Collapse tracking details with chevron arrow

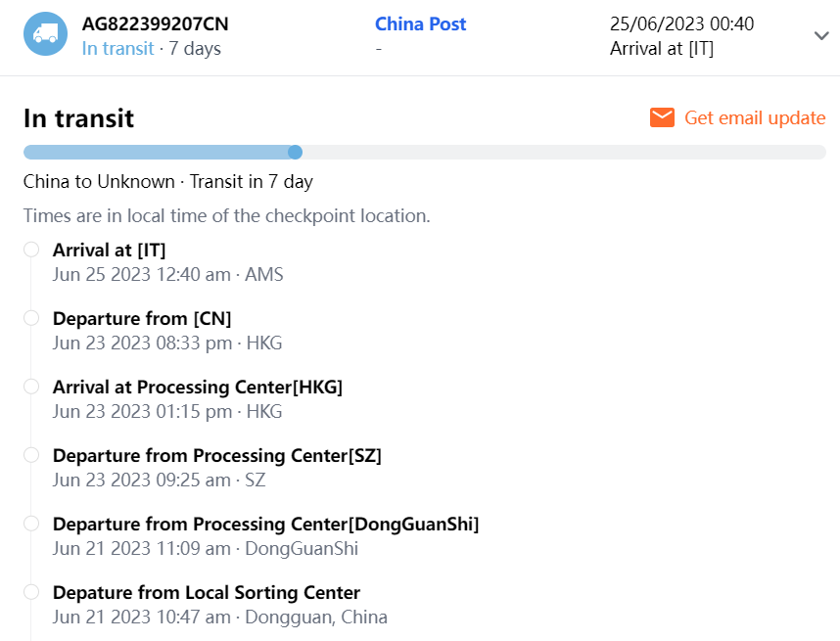[821, 35]
